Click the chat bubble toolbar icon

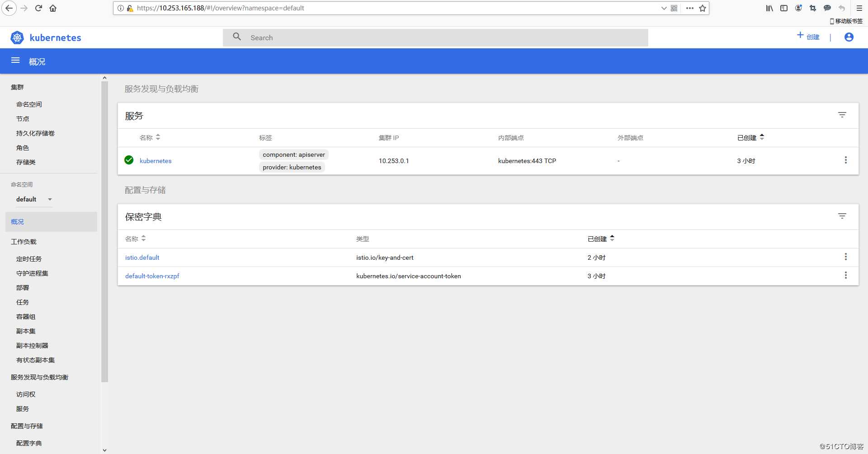pos(827,8)
